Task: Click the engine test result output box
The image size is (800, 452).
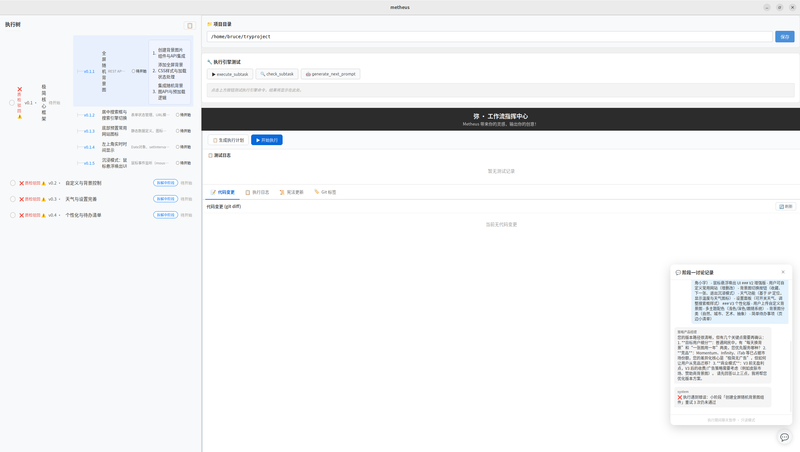Action: pos(501,90)
